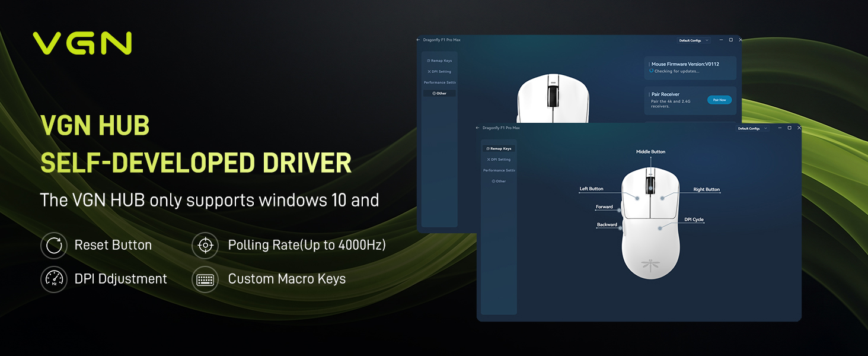Select the Forward key label
The width and height of the screenshot is (868, 356).
[x=604, y=207]
